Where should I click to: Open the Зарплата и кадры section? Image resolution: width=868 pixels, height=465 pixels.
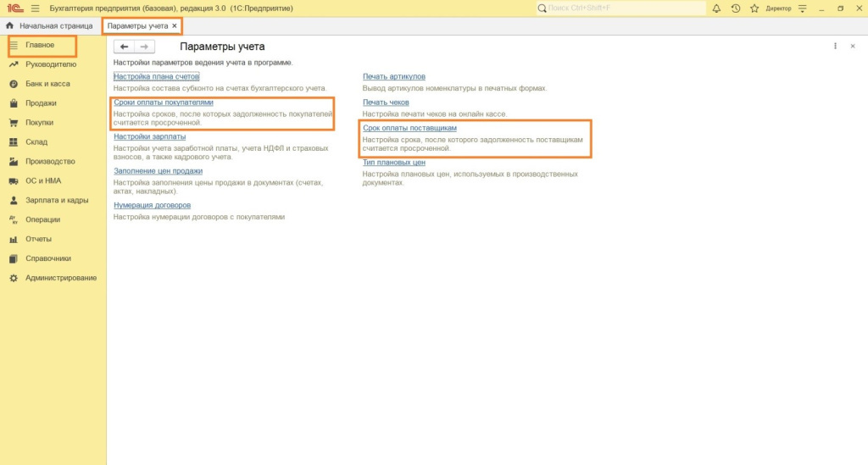pos(57,201)
